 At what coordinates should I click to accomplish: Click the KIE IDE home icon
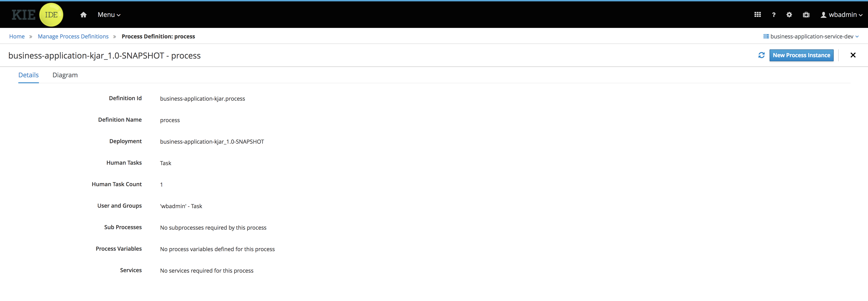83,14
